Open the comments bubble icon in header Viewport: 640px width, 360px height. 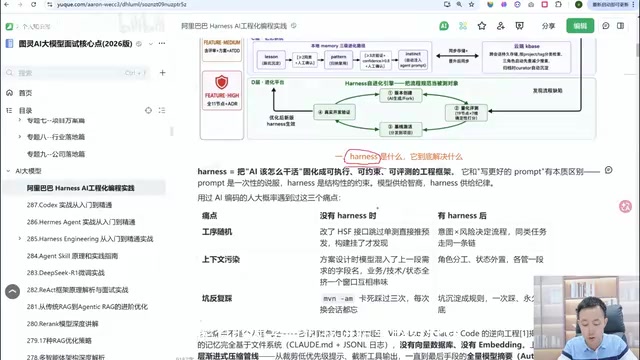[606, 26]
